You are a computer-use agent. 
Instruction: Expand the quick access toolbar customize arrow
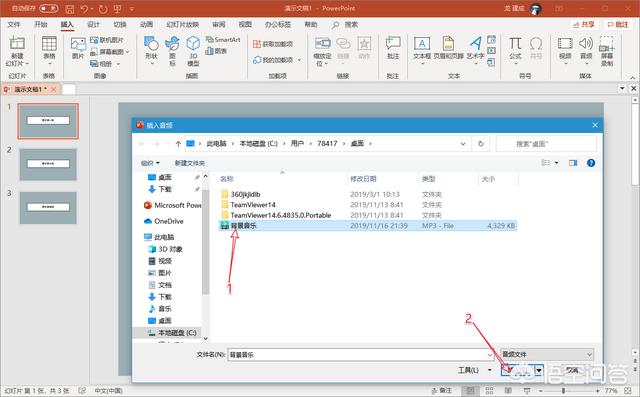(132, 9)
